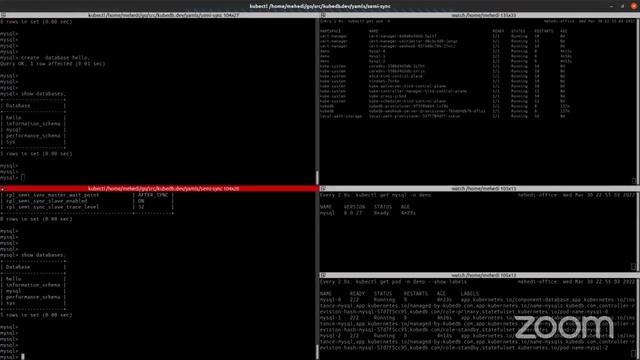Click 'kubectl get pod -n demo --show-labels' header
Viewport: 640px width, 360px height.
(x=411, y=282)
